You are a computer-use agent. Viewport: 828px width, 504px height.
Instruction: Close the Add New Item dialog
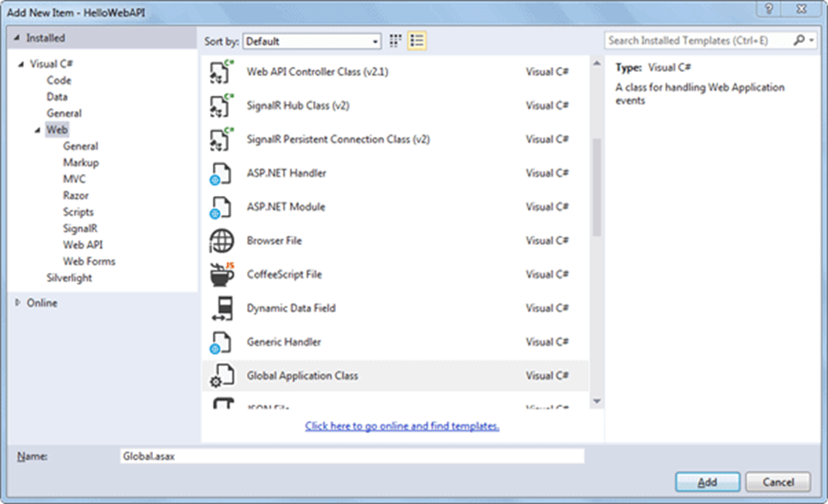click(x=801, y=9)
